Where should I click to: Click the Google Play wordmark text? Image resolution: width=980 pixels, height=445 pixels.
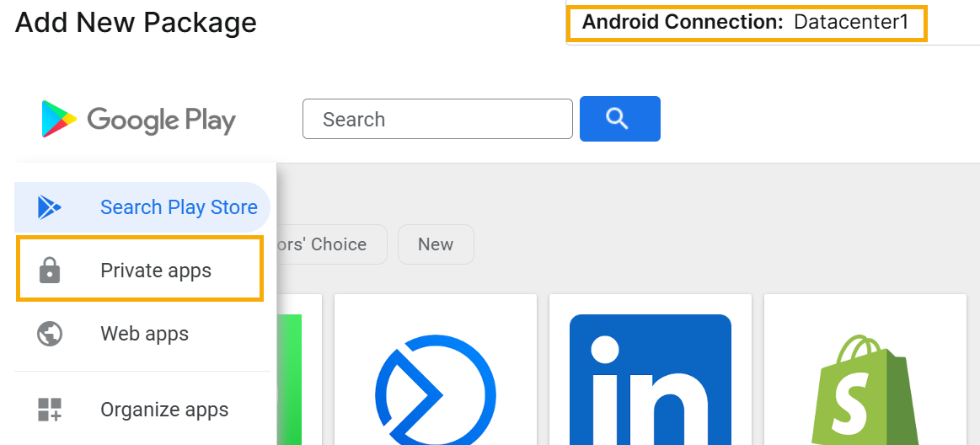point(161,121)
